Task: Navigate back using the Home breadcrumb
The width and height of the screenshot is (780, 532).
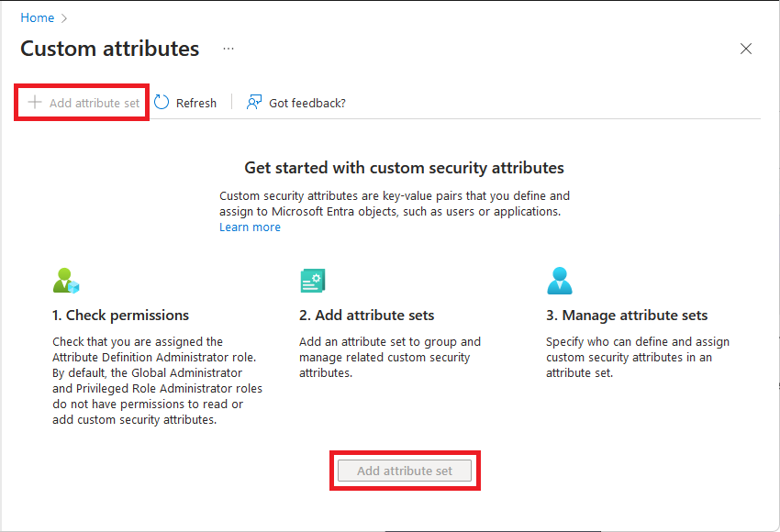Action: 37,17
